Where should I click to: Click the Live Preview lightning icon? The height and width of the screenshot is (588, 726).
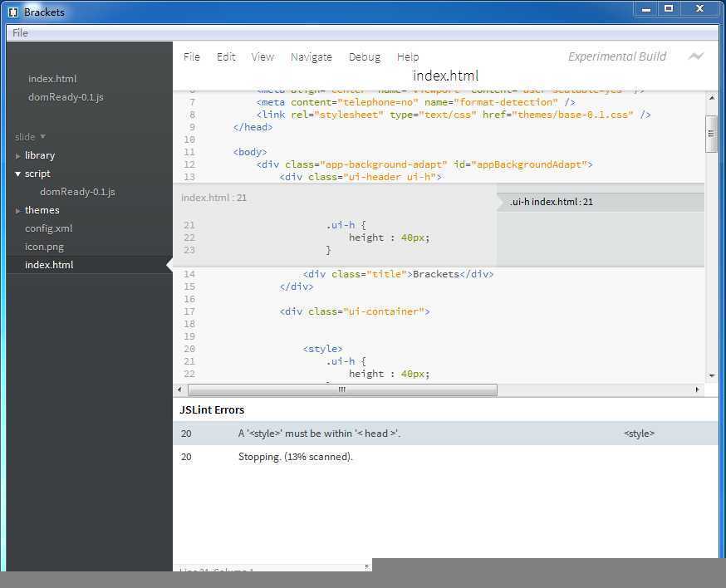click(695, 56)
